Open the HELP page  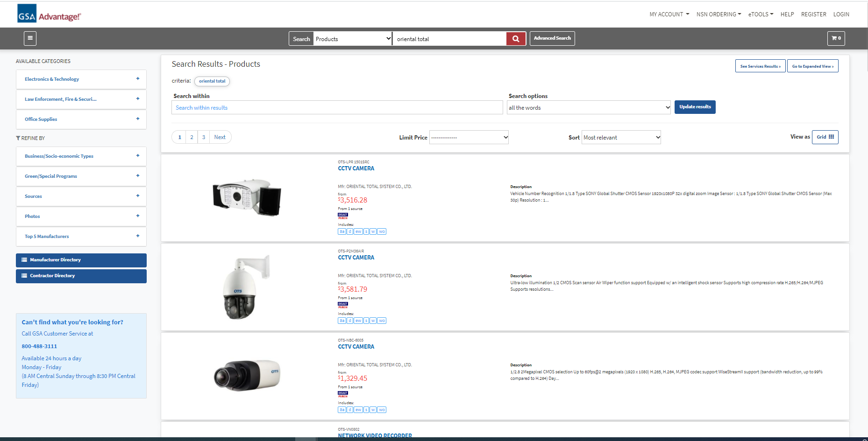[787, 14]
